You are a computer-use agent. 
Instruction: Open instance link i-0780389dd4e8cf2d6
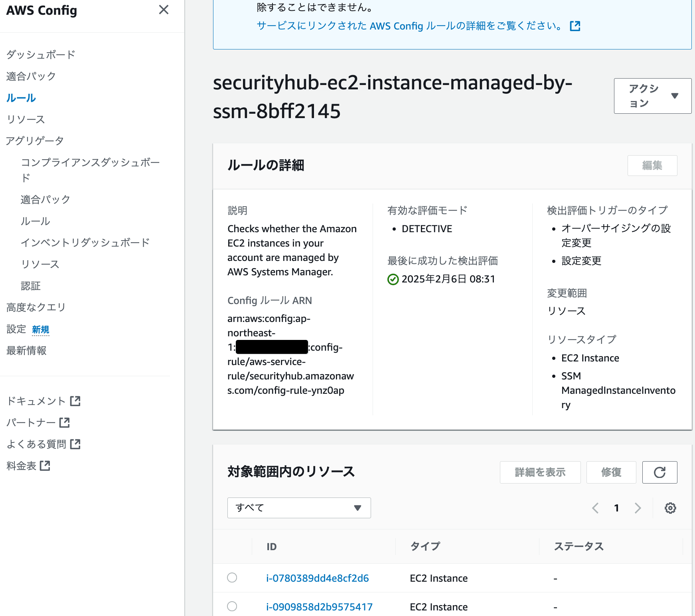318,578
